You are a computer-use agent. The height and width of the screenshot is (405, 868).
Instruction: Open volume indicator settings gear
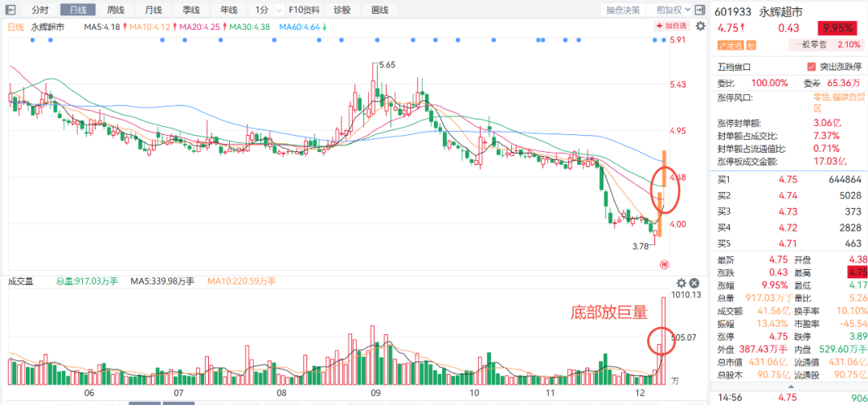(682, 283)
